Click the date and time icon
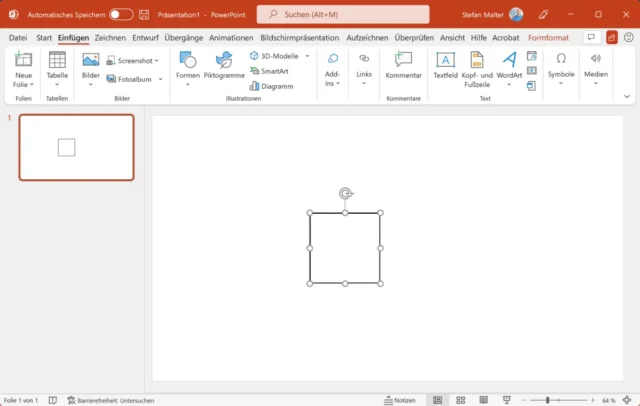This screenshot has height=406, width=640. click(x=531, y=56)
